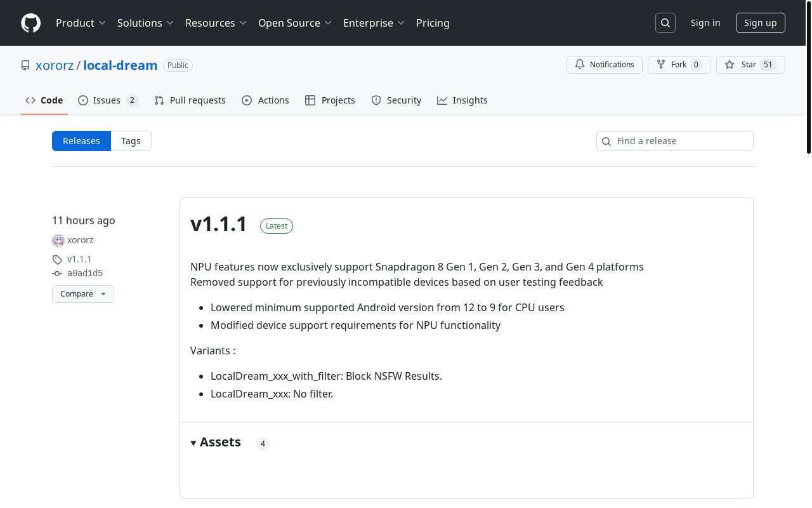Expand the Solutions menu
This screenshot has width=812, height=508.
tap(145, 23)
